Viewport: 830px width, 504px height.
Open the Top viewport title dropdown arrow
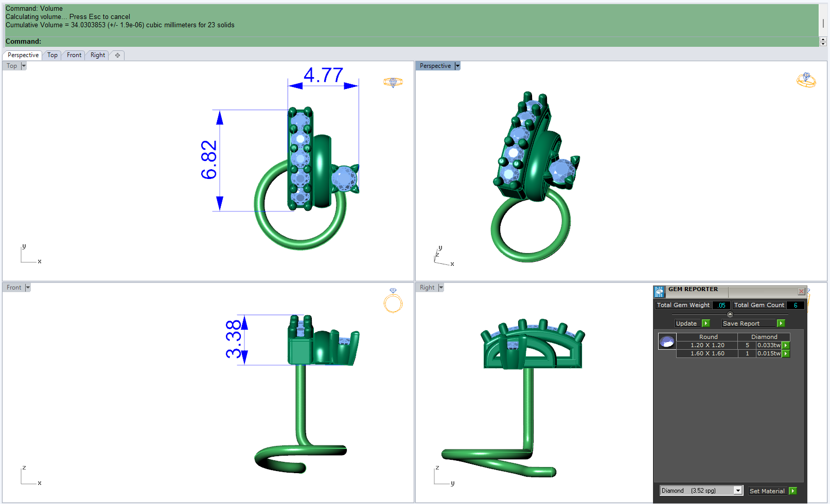24,66
